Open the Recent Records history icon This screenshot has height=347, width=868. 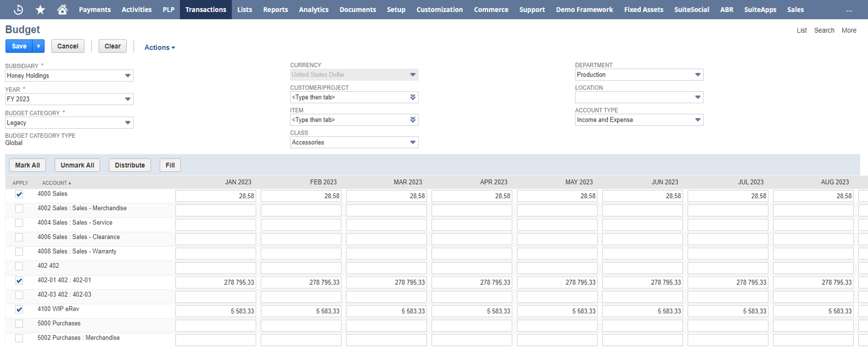(x=18, y=9)
